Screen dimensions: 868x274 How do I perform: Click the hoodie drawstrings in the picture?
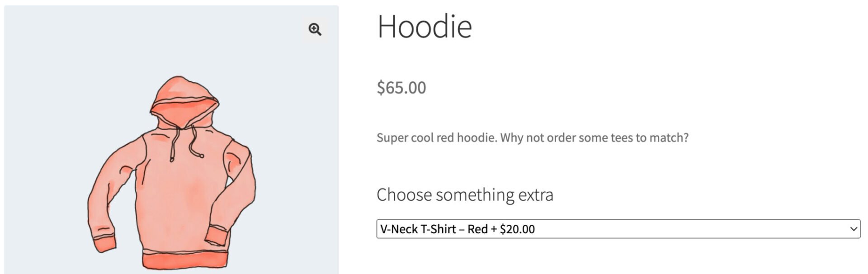pos(185,142)
